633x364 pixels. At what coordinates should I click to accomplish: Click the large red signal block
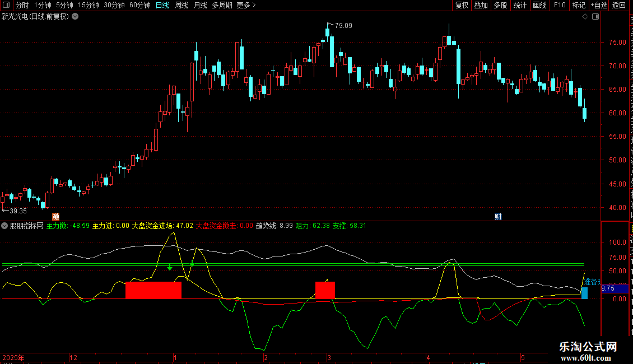(x=153, y=290)
